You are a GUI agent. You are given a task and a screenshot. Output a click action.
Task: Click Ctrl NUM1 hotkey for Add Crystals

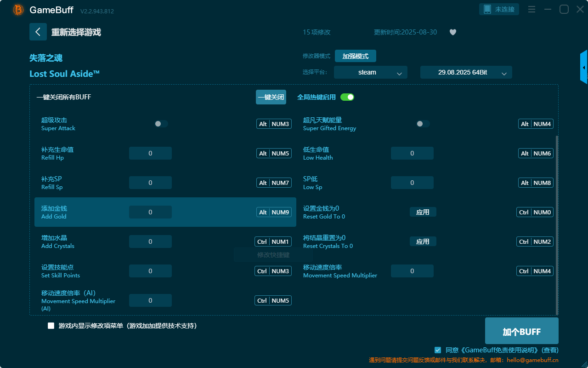(273, 241)
